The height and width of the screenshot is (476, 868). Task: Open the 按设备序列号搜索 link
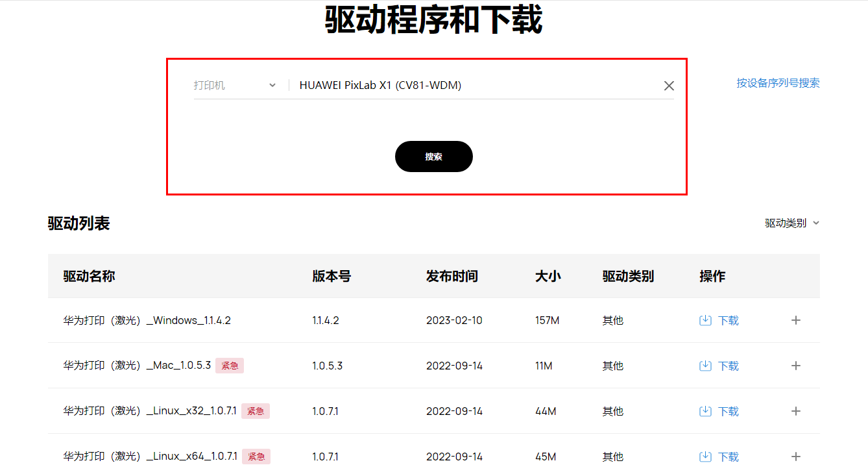point(778,83)
